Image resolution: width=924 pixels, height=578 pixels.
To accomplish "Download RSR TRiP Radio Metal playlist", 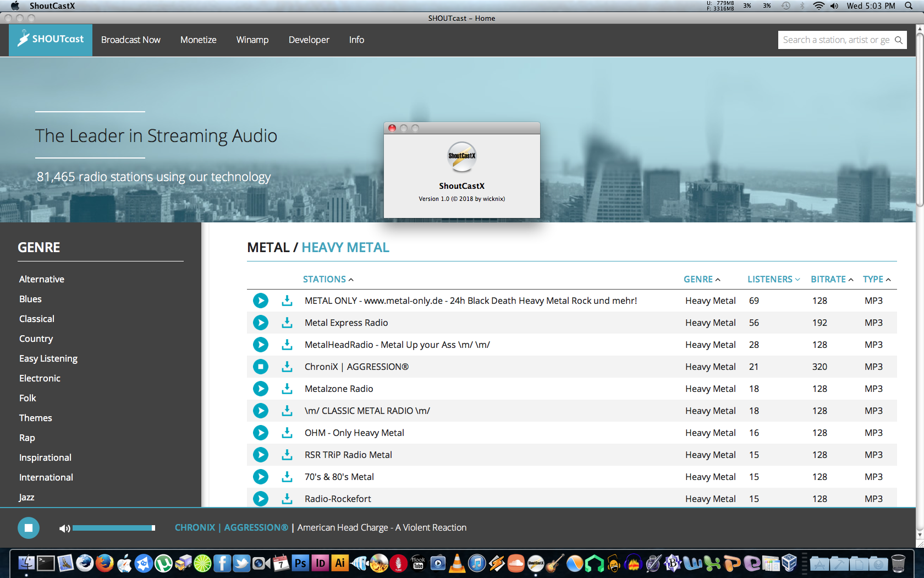I will pos(287,455).
